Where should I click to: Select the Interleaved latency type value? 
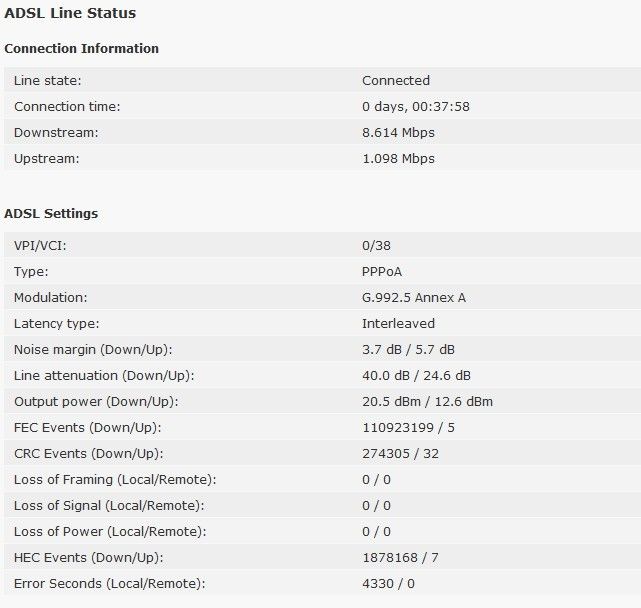398,324
